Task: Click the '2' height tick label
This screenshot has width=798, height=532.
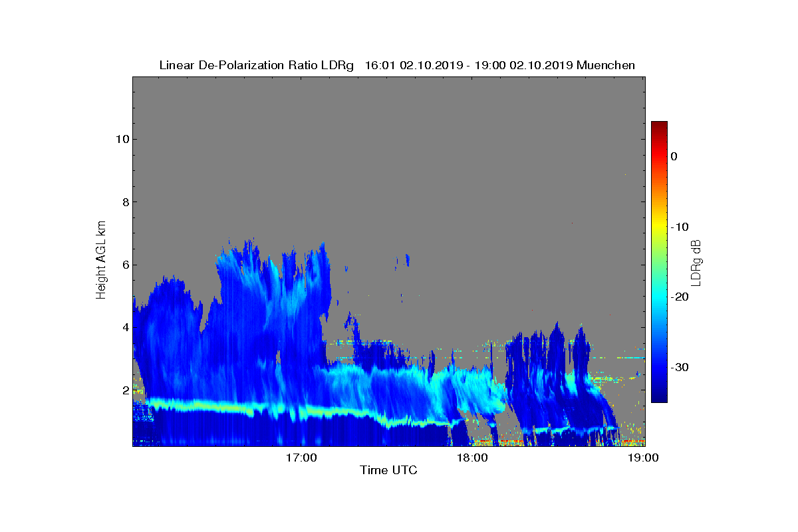Action: [124, 390]
